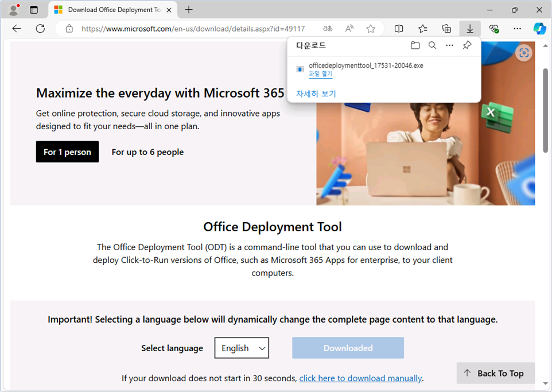The width and height of the screenshot is (552, 392).
Task: Click here to download manually link
Action: [360, 378]
